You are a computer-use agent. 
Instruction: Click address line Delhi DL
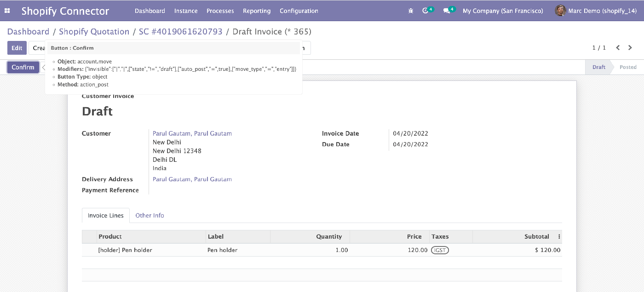[165, 160]
